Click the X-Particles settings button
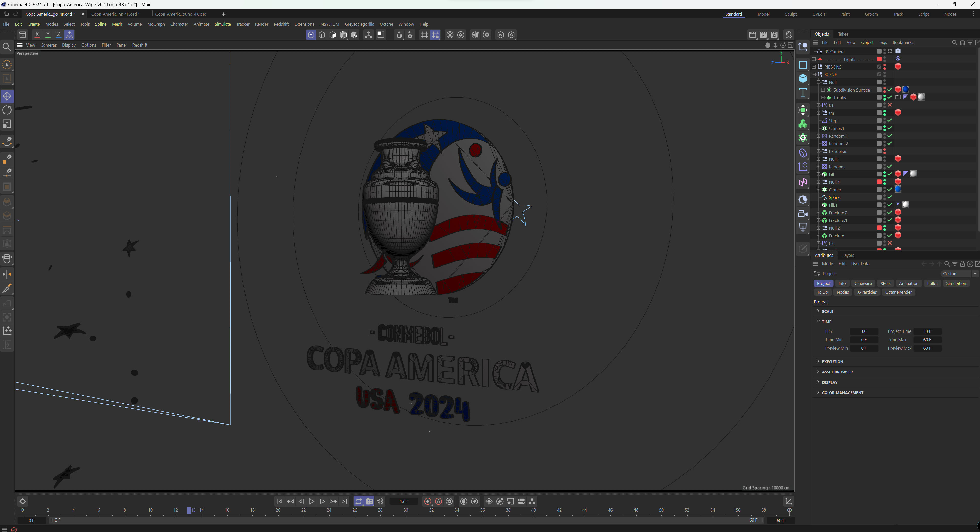 tap(867, 292)
